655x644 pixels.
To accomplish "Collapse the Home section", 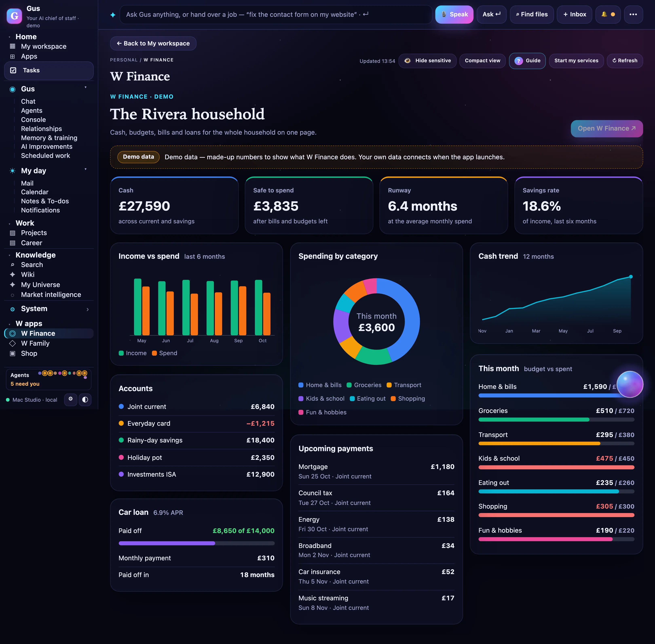I will point(10,37).
